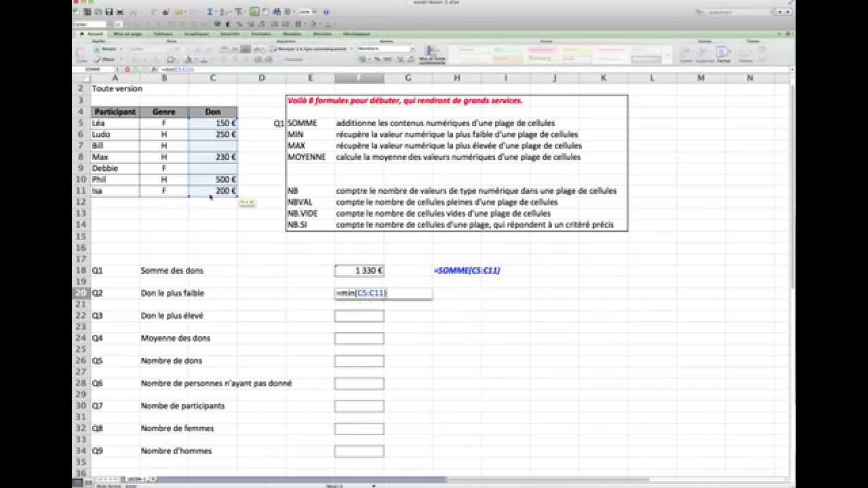This screenshot has height=488, width=868.
Task: Click the borders icon in Police group
Action: (x=171, y=60)
